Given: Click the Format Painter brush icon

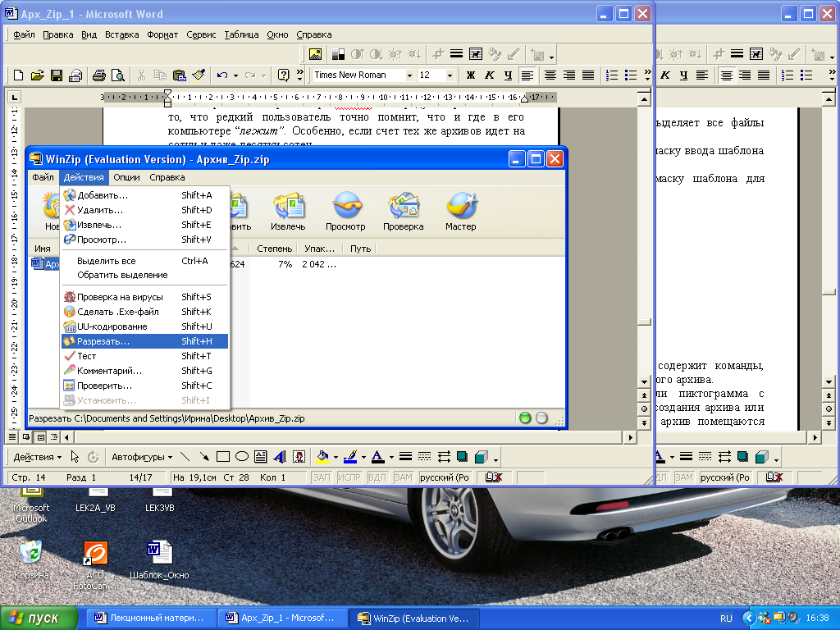Looking at the screenshot, I should tap(199, 75).
